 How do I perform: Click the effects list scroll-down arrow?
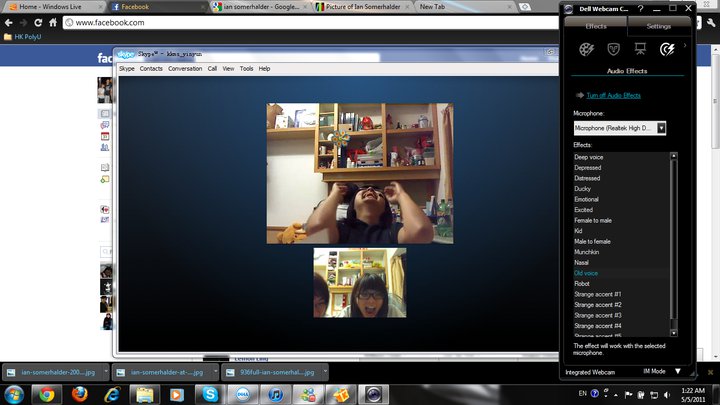click(674, 333)
